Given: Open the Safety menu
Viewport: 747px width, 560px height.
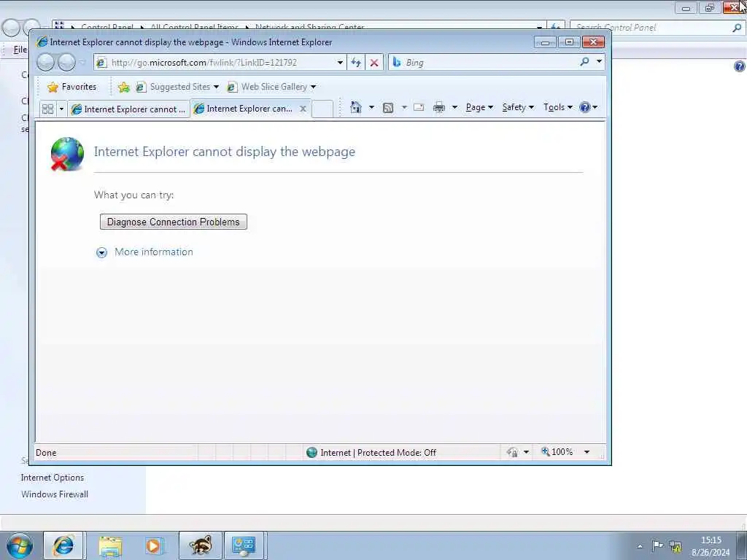Looking at the screenshot, I should coord(518,107).
